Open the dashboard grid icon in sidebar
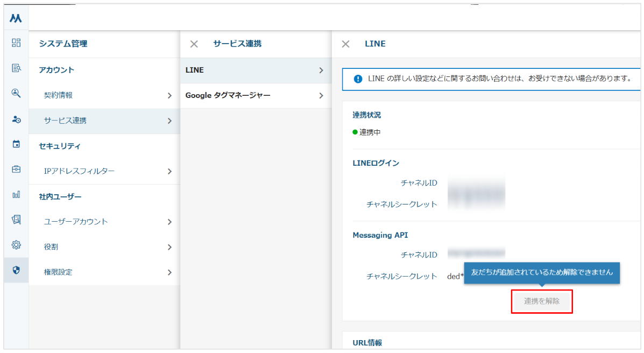The width and height of the screenshot is (644, 353). point(16,43)
